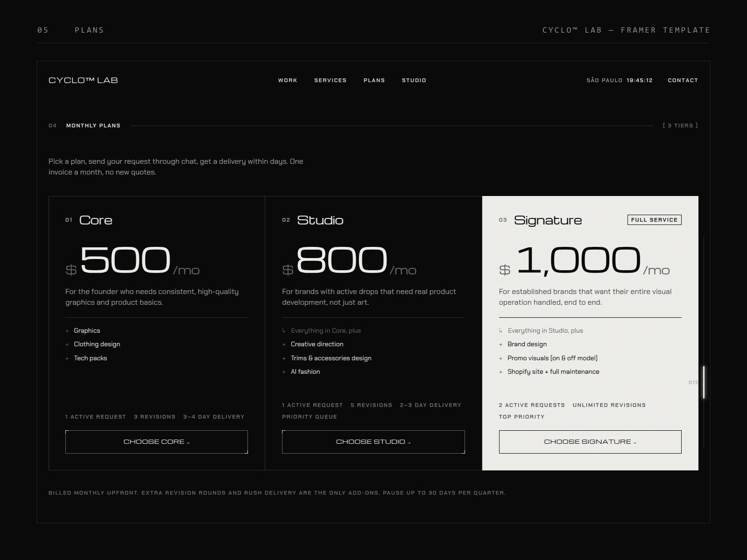Click the billing terms footnote
Image resolution: width=747 pixels, height=560 pixels.
tap(277, 493)
